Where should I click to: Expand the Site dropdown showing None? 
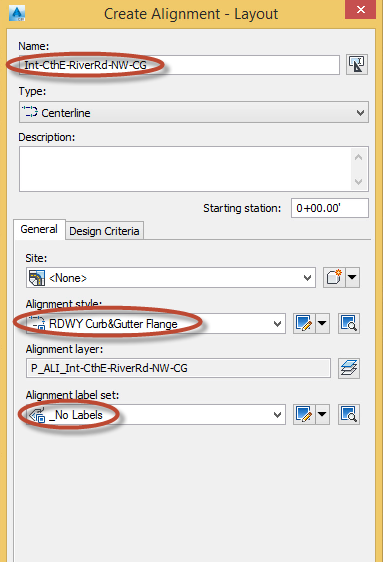tap(171, 277)
